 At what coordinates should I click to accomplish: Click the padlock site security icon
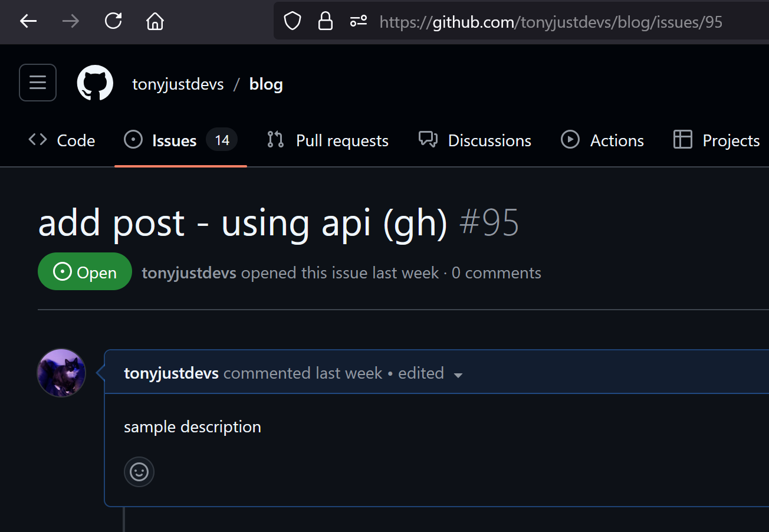(x=325, y=22)
